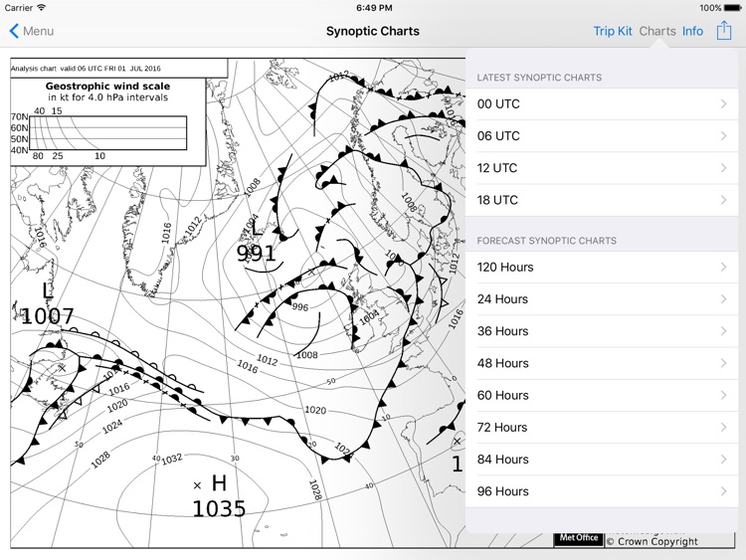This screenshot has width=746, height=560.
Task: Select the 36 Hours forecast chart
Action: [602, 331]
